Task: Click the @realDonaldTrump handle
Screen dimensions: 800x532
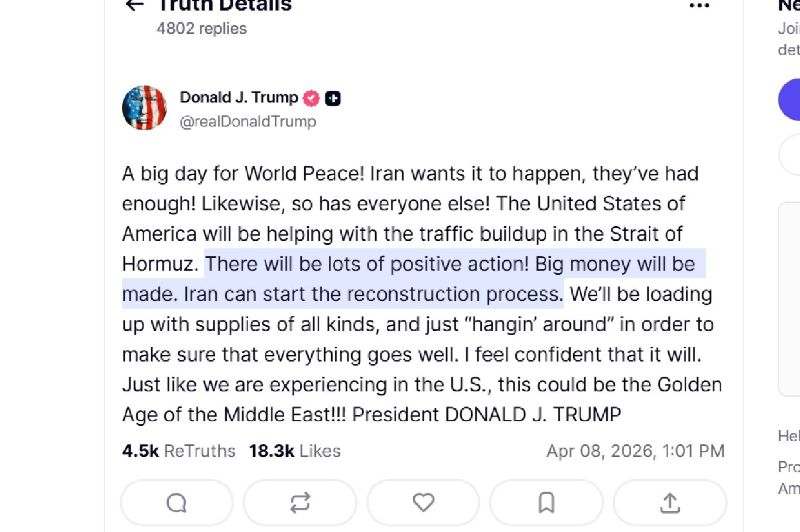Action: tap(248, 121)
